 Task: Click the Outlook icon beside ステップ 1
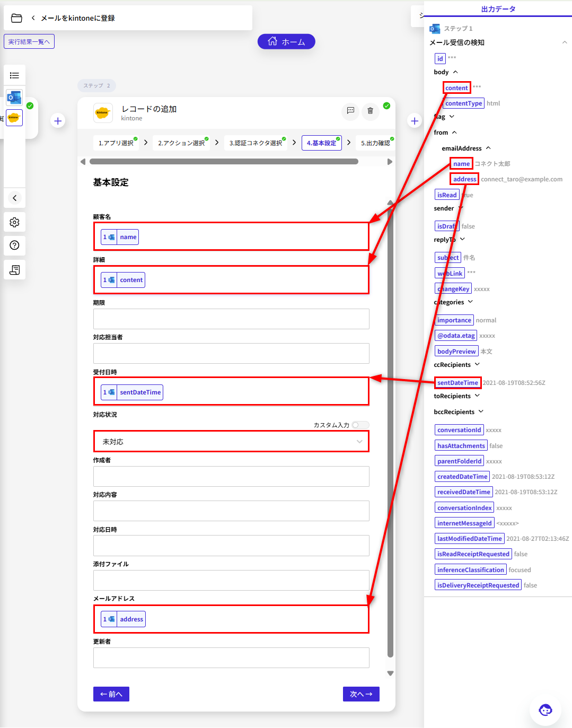click(435, 29)
